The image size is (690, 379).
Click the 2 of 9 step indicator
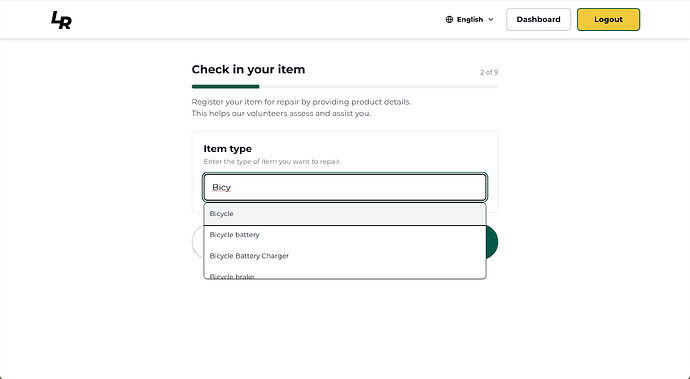[x=489, y=72]
